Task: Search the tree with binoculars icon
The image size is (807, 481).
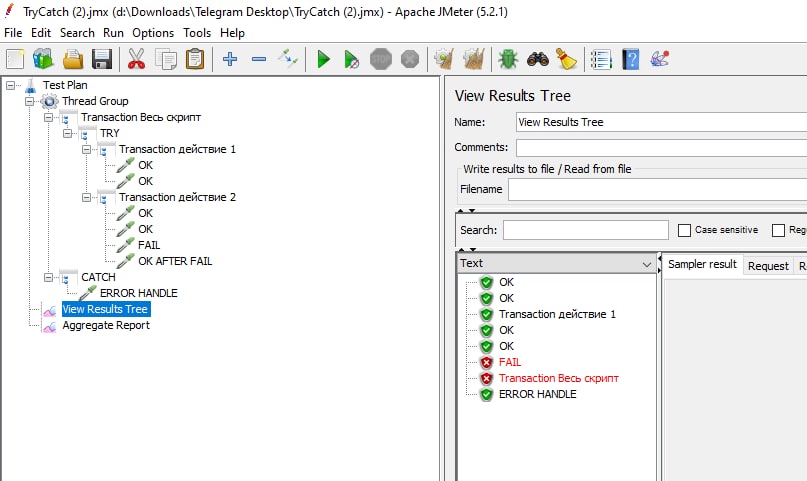Action: coord(538,59)
